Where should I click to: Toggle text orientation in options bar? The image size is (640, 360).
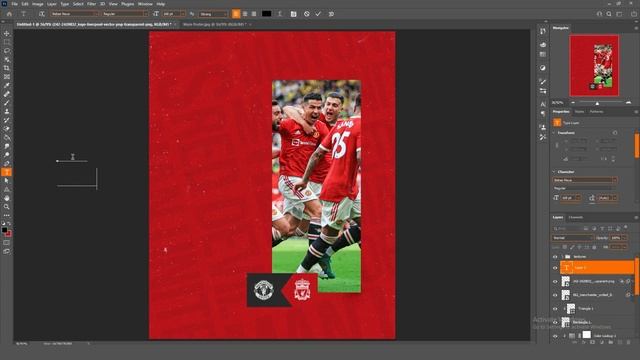click(42, 14)
